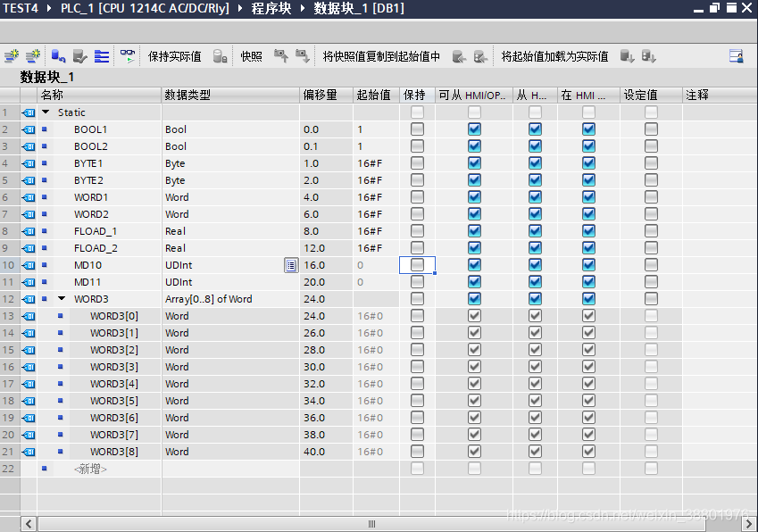Toggle monitor all glasses icon
This screenshot has height=532, width=758.
tap(128, 56)
